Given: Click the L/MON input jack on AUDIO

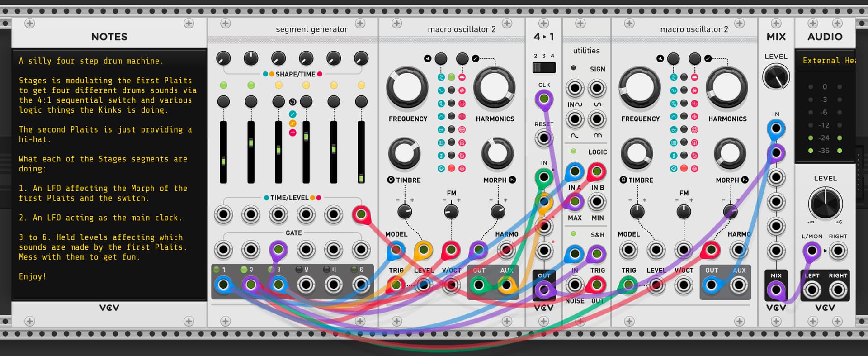Looking at the screenshot, I should [x=812, y=251].
